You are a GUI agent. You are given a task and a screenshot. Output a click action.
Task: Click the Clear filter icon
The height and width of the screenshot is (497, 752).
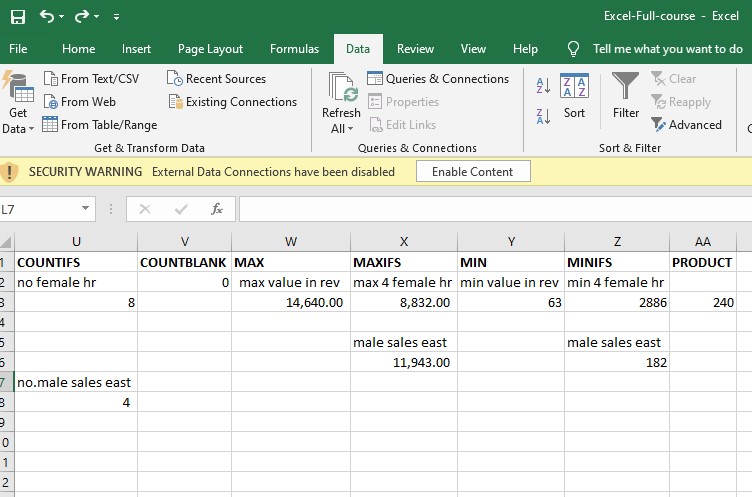click(658, 78)
